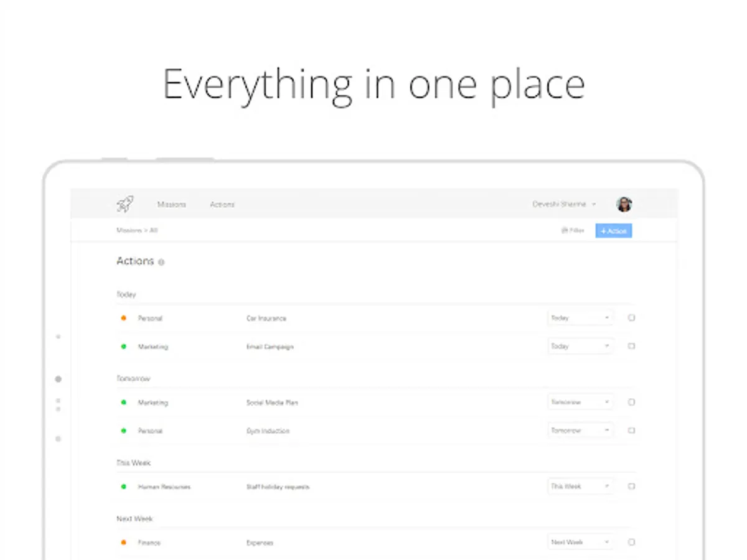Click the Missions > All breadcrumb
The height and width of the screenshot is (560, 747).
137,230
